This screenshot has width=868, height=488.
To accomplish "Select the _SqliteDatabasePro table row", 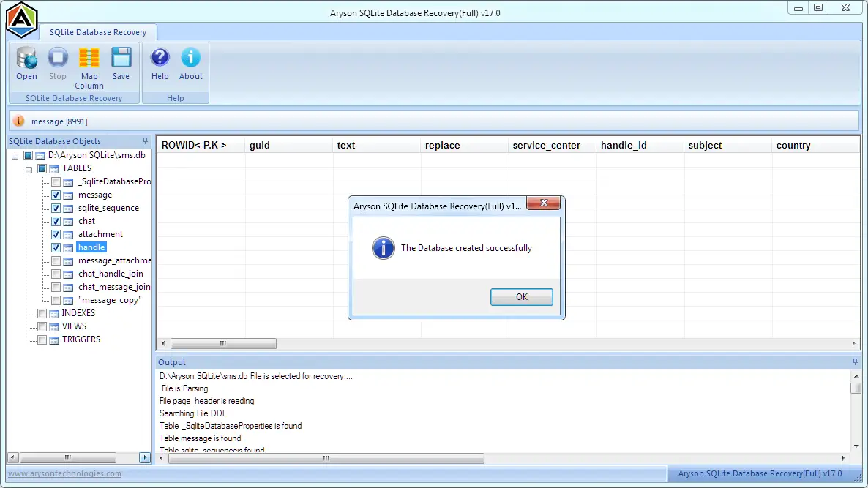I will pos(115,181).
